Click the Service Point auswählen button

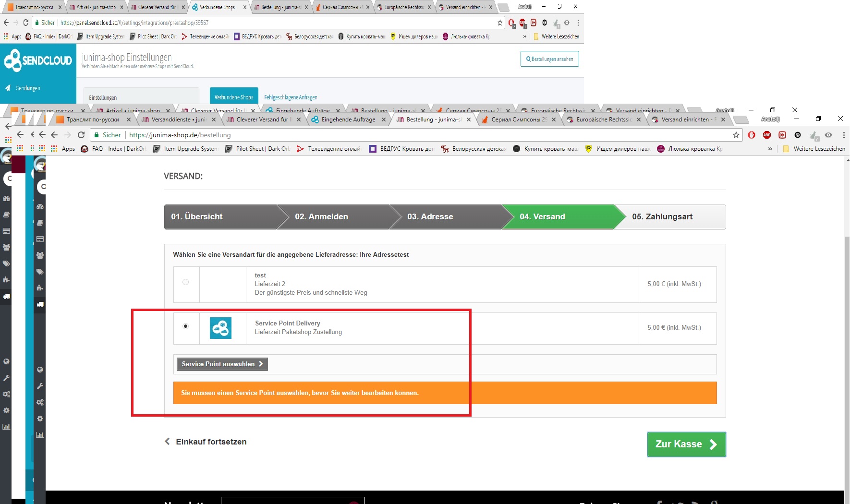click(x=222, y=364)
